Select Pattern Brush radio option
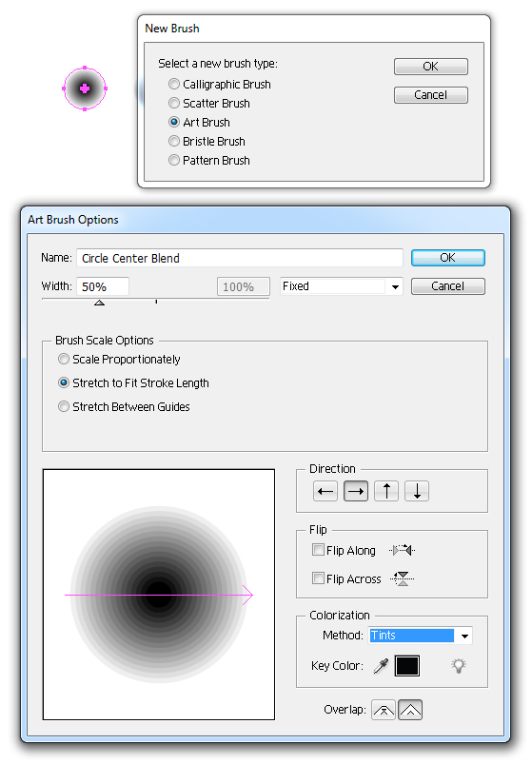This screenshot has height=764, width=532. [174, 160]
